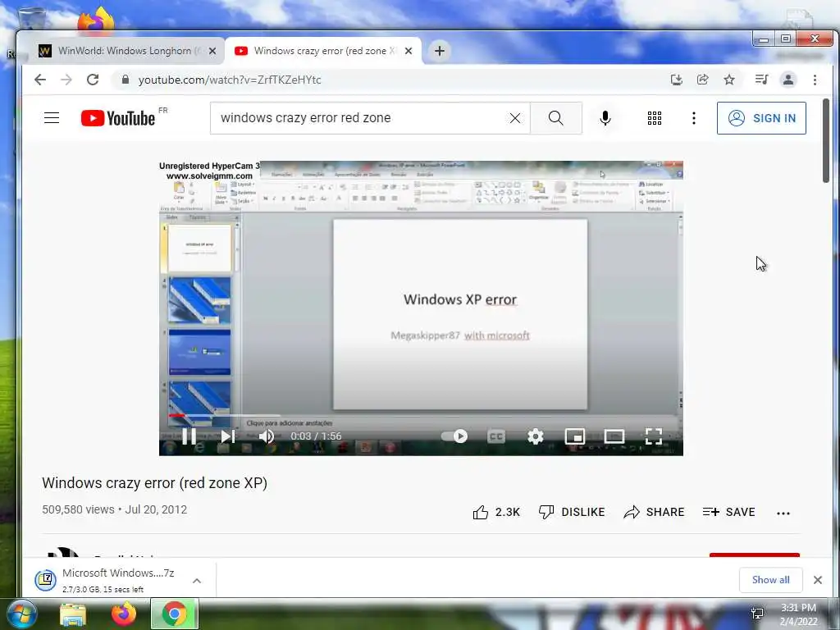
Task: Search with magnifying glass button
Action: 556,118
